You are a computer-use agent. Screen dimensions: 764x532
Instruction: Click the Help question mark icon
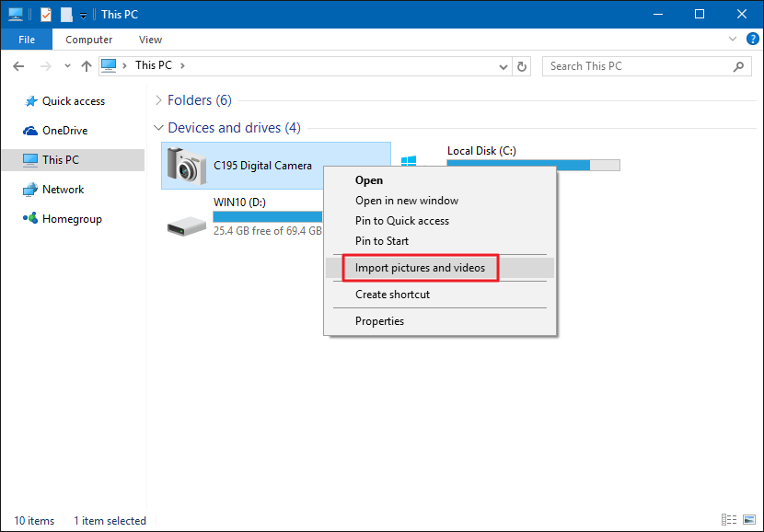coord(752,40)
